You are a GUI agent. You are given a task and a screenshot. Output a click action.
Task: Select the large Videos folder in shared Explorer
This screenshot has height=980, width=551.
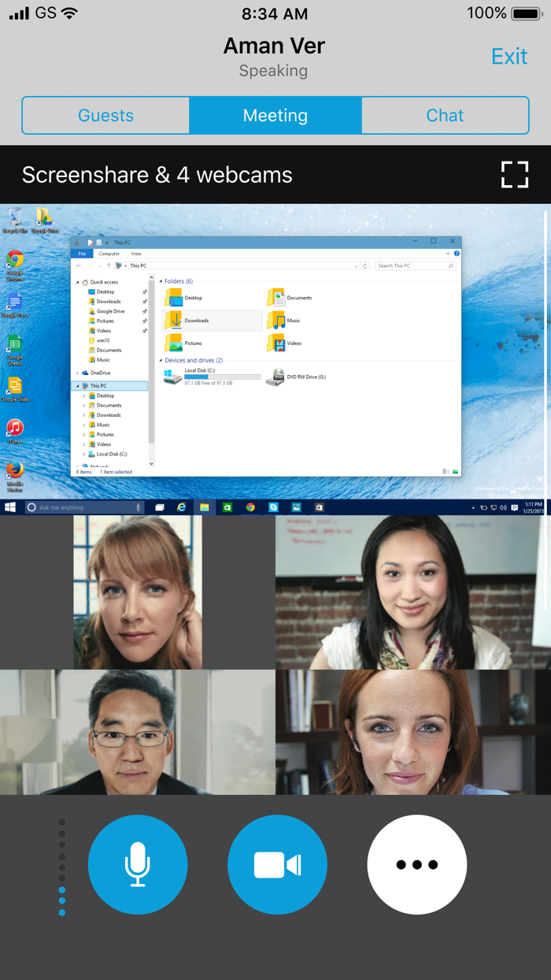(x=285, y=343)
